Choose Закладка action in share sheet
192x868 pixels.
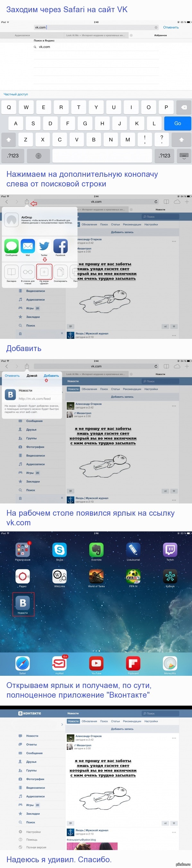pyautogui.click(x=12, y=272)
